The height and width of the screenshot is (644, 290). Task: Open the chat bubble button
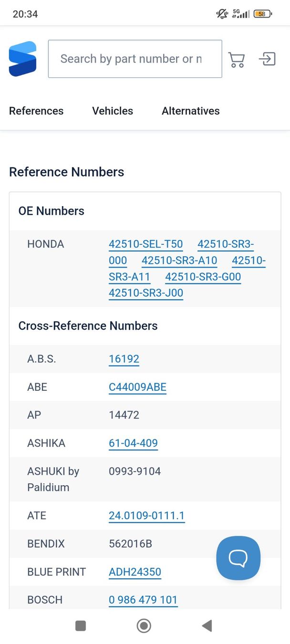coord(238,558)
